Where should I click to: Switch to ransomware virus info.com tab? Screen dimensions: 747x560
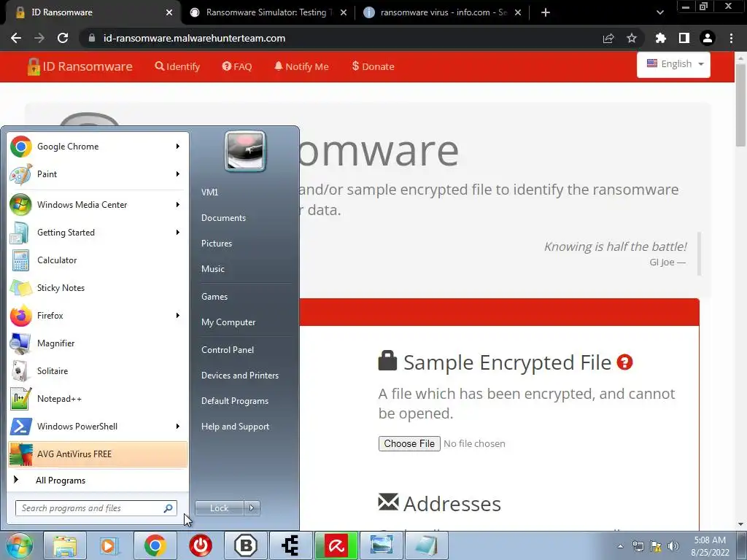point(443,12)
